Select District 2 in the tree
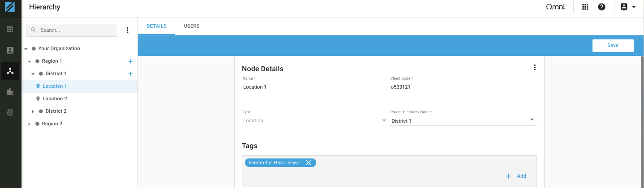 click(56, 111)
